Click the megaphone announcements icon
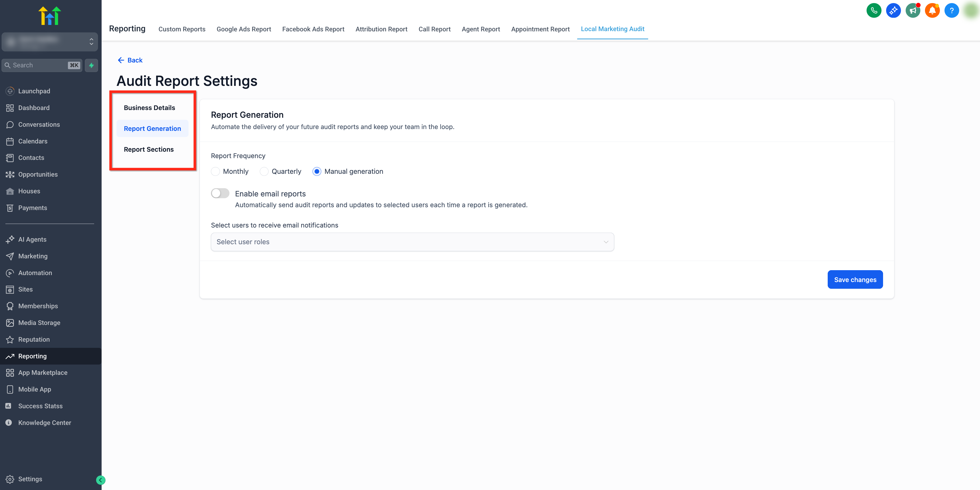The width and height of the screenshot is (980, 490). tap(912, 10)
